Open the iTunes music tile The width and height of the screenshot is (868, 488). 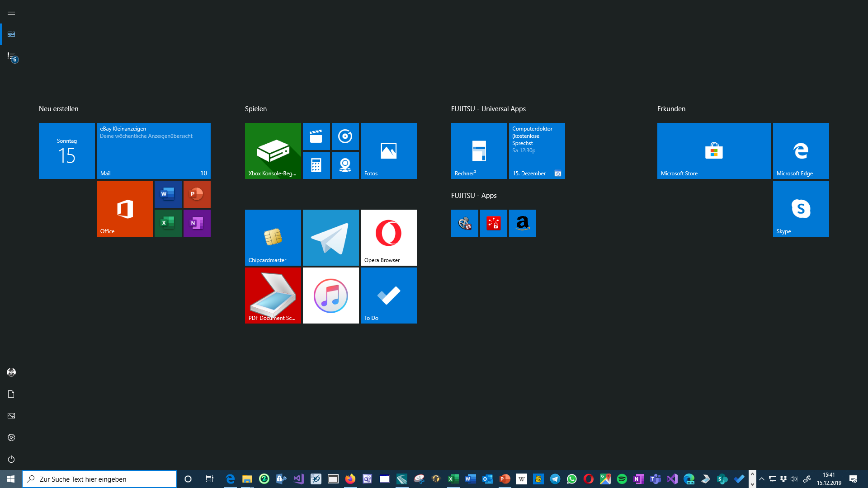click(330, 295)
